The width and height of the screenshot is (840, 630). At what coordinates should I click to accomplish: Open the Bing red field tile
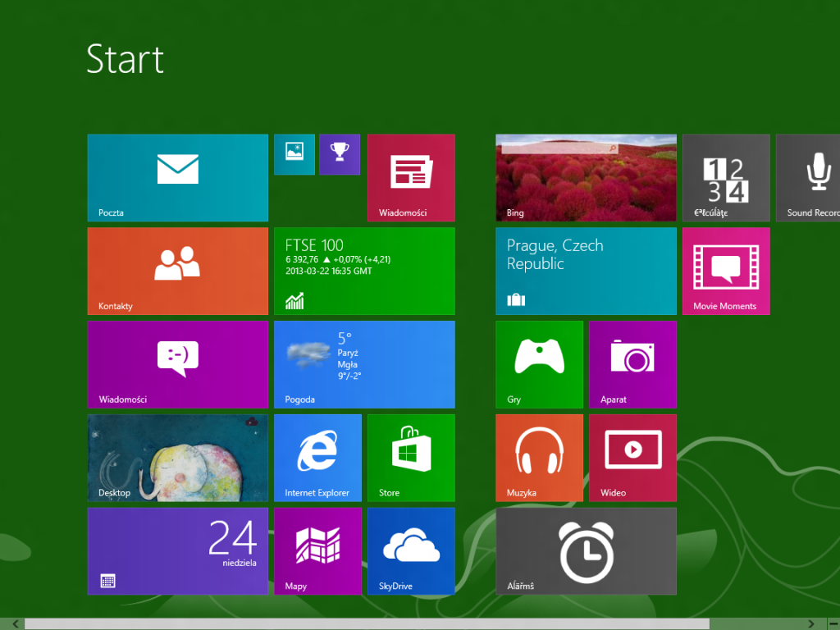(586, 178)
